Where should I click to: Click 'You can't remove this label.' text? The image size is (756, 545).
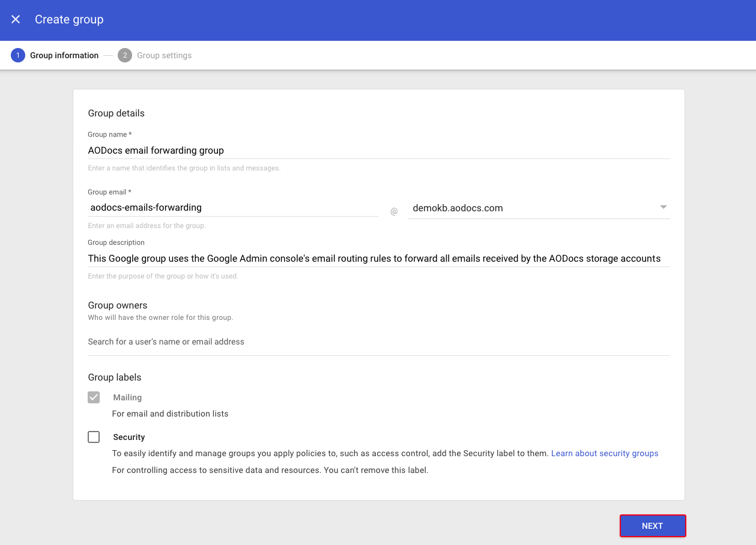376,470
